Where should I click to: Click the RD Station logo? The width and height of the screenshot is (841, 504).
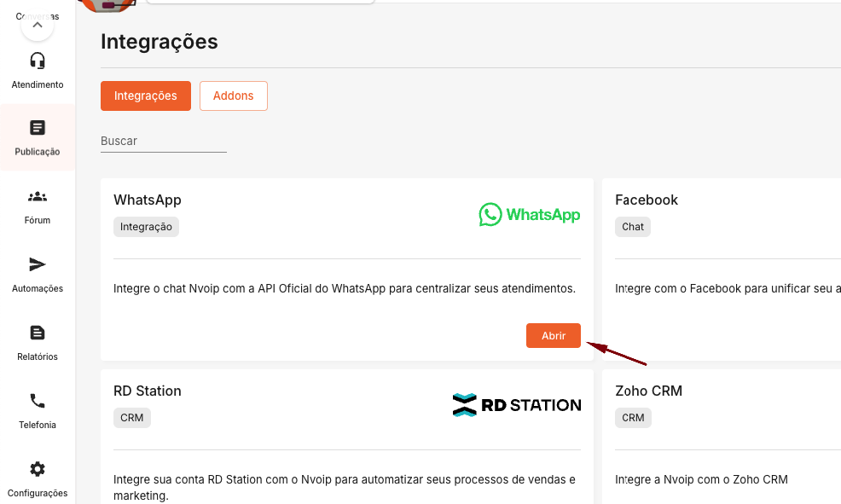click(517, 405)
